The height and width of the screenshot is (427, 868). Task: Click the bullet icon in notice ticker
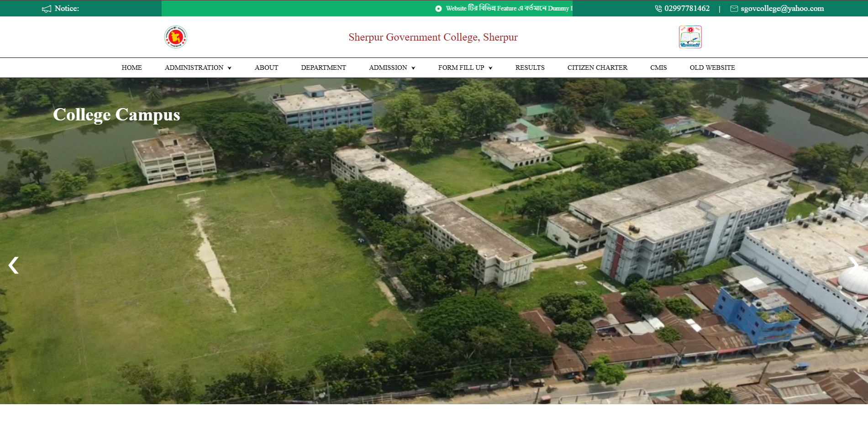(x=438, y=9)
